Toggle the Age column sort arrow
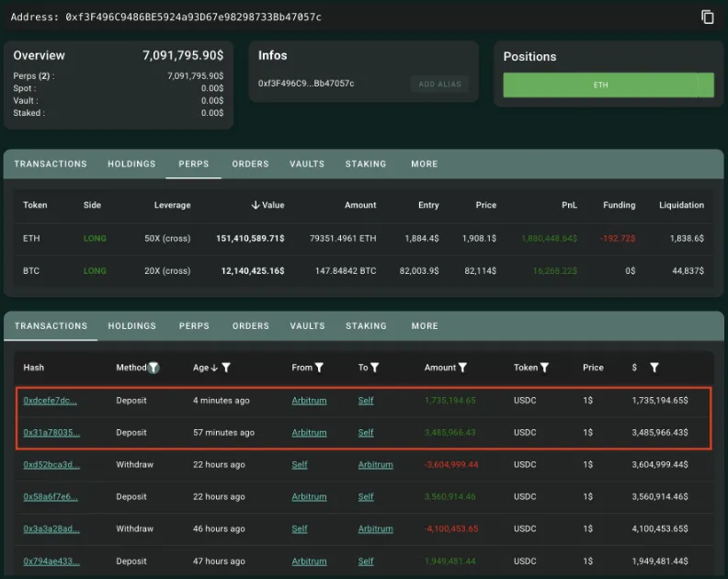 [215, 368]
